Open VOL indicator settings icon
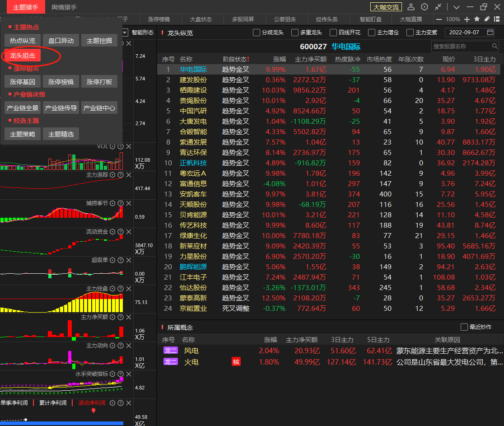The image size is (504, 426). [112, 147]
